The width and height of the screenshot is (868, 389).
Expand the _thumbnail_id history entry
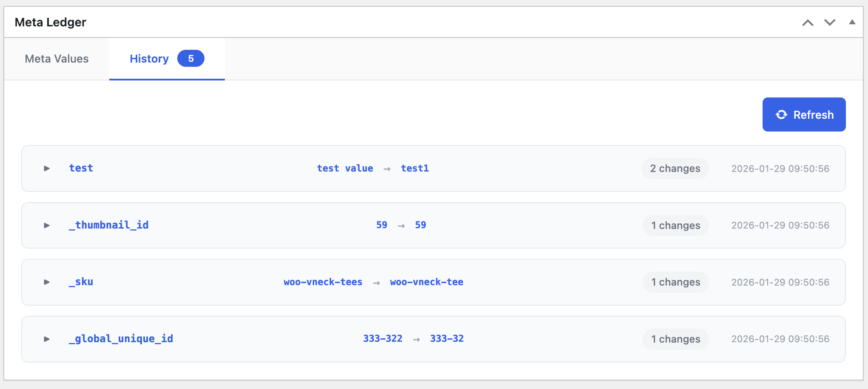coord(46,226)
